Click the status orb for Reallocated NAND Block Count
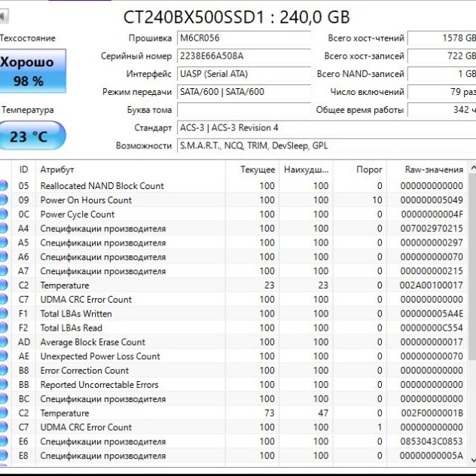Image resolution: width=476 pixels, height=476 pixels. [x=3, y=185]
